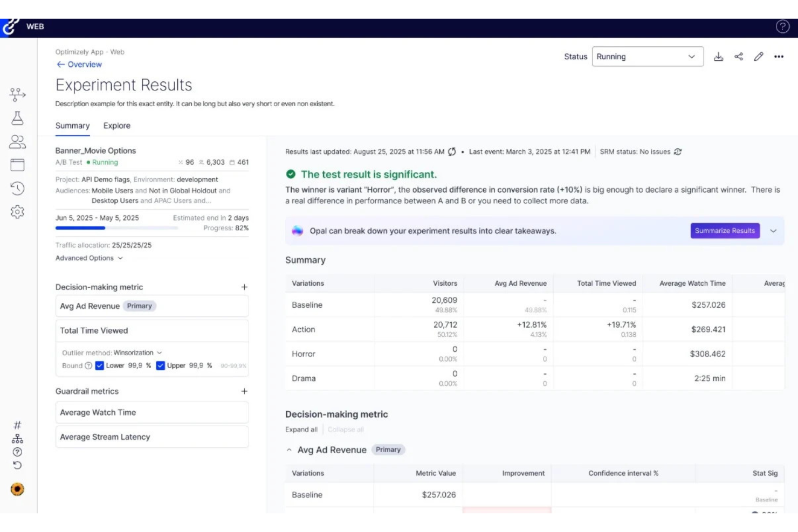Open the Status Running dropdown
Viewport: 798px width, 532px height.
click(x=647, y=57)
